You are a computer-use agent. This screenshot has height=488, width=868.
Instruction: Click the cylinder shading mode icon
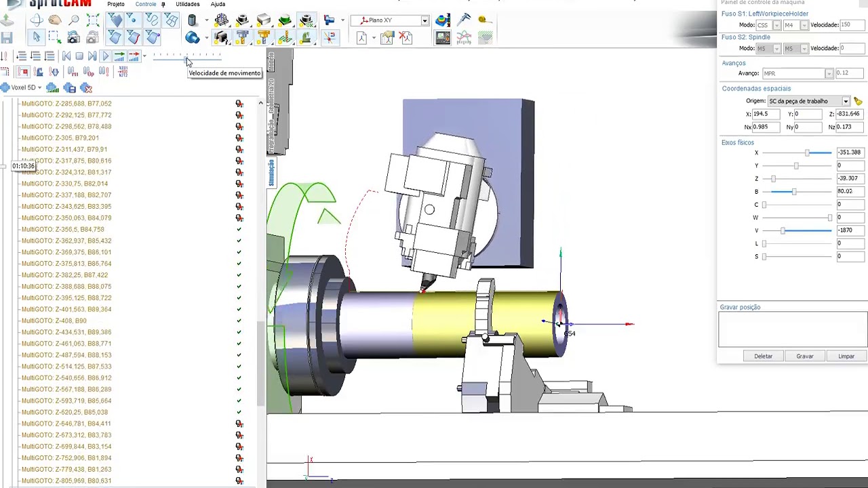click(x=192, y=20)
